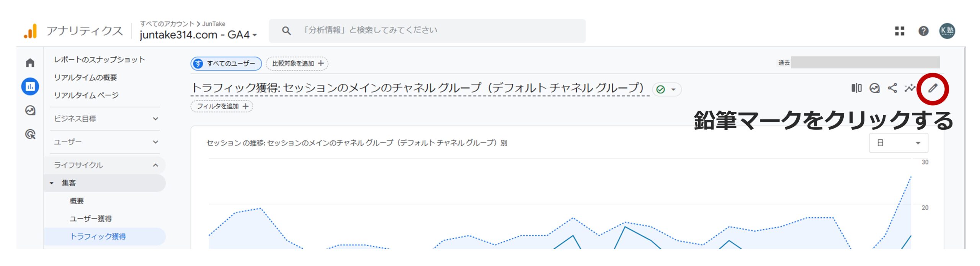
Task: Open the Google apps grid icon
Action: 900,31
